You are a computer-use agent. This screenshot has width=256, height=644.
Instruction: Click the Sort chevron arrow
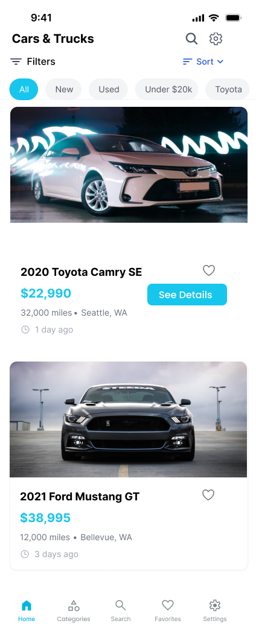[x=220, y=62]
